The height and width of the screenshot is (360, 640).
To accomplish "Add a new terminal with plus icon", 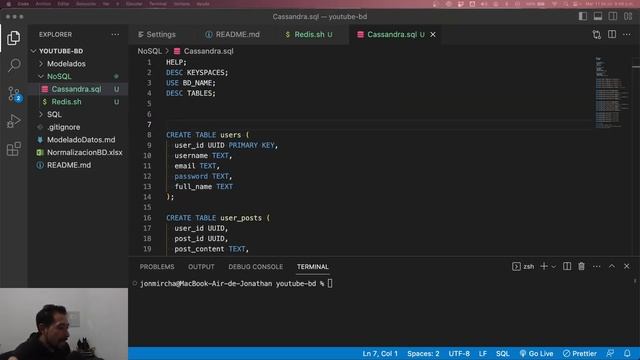I will tap(544, 267).
